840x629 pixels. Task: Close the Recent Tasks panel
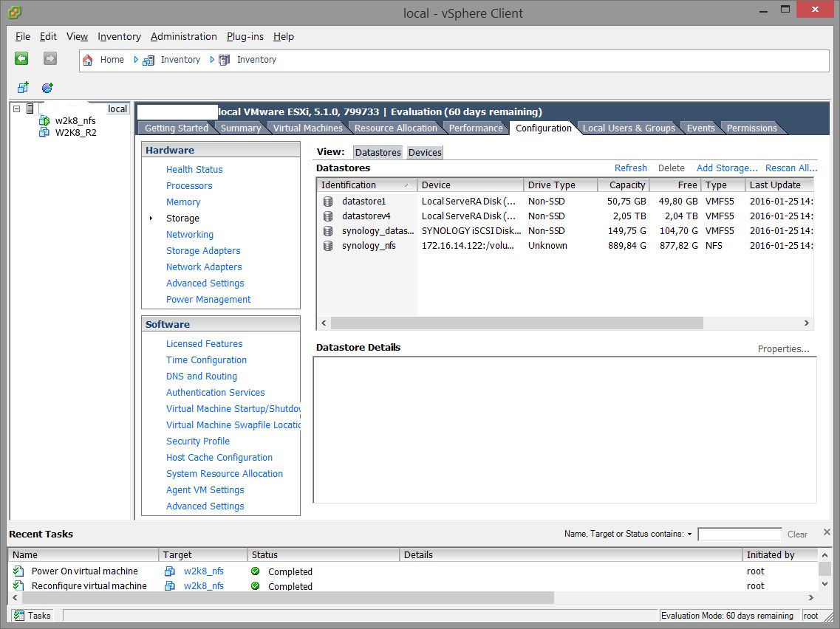click(827, 532)
